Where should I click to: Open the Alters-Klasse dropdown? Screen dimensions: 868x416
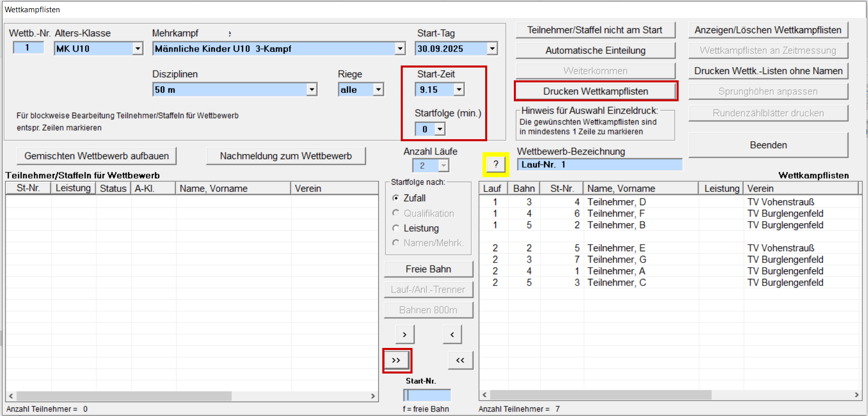click(x=137, y=49)
